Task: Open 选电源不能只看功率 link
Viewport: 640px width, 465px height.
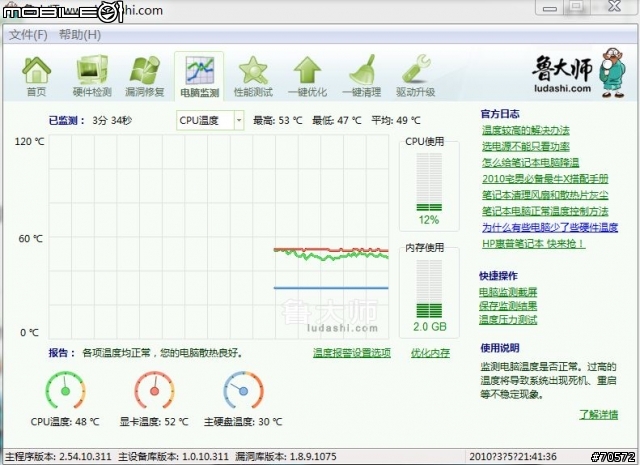Action: [x=525, y=146]
